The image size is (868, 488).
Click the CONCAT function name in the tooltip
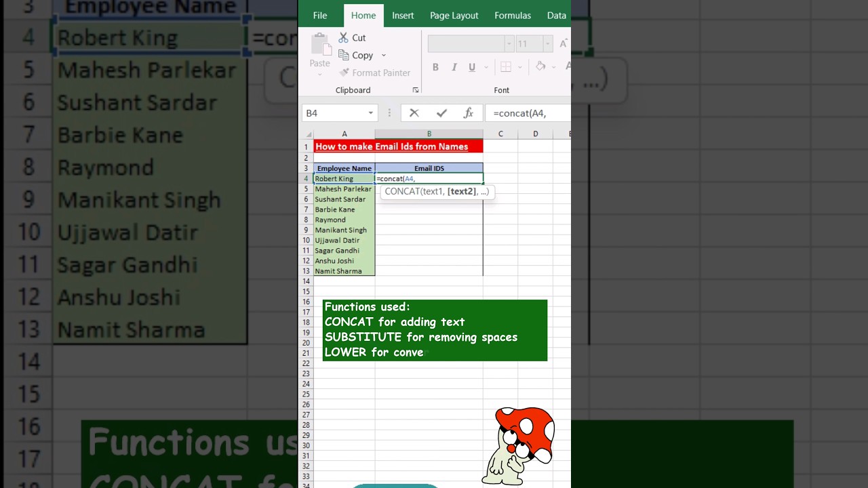401,192
